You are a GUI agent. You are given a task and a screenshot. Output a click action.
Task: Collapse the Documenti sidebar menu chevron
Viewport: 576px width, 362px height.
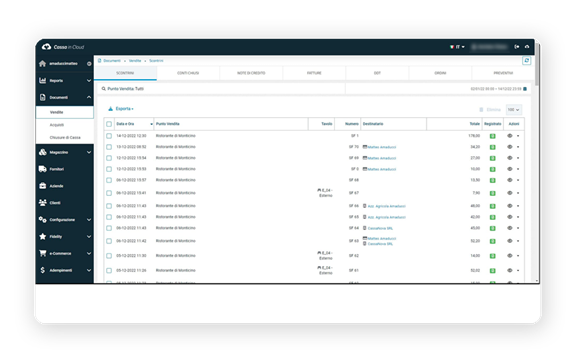pos(89,97)
